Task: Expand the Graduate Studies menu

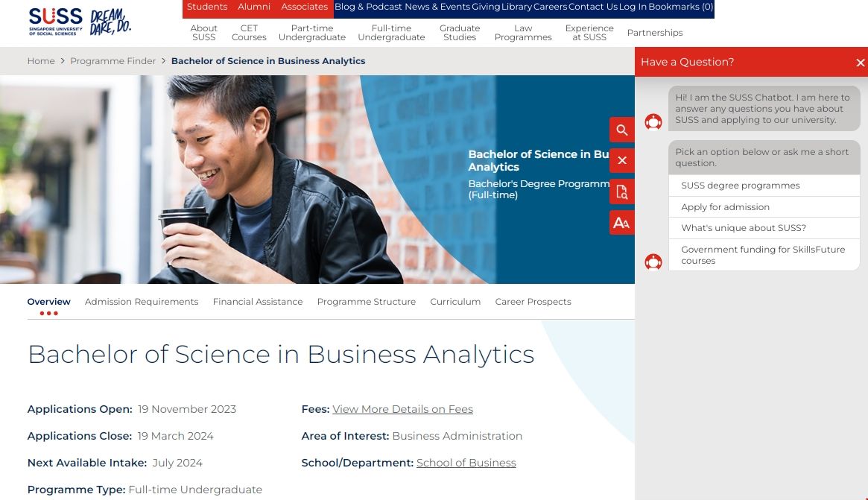Action: click(x=459, y=33)
